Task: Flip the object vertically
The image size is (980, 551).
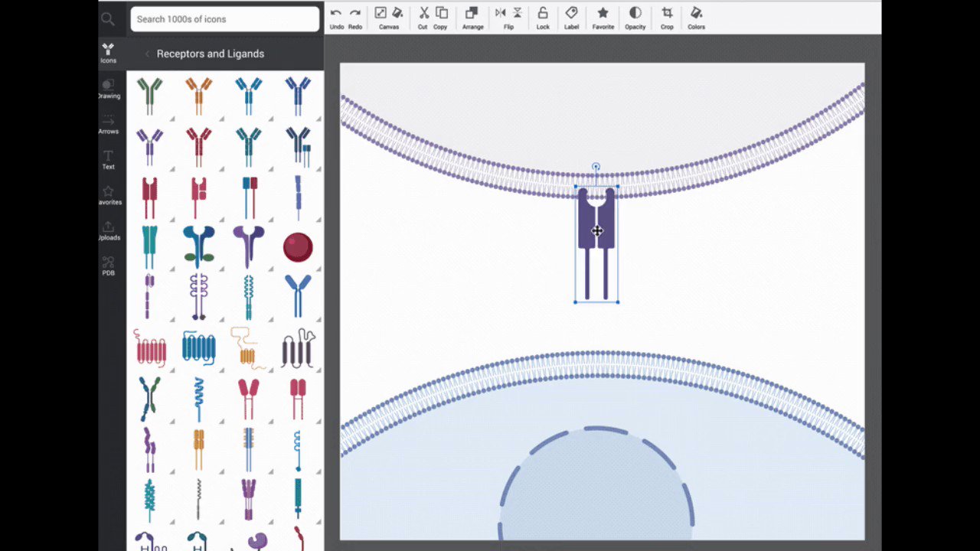Action: click(x=518, y=13)
